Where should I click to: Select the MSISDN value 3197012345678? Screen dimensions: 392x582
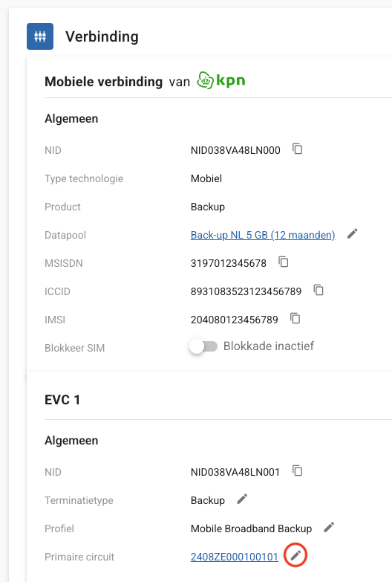(x=229, y=263)
